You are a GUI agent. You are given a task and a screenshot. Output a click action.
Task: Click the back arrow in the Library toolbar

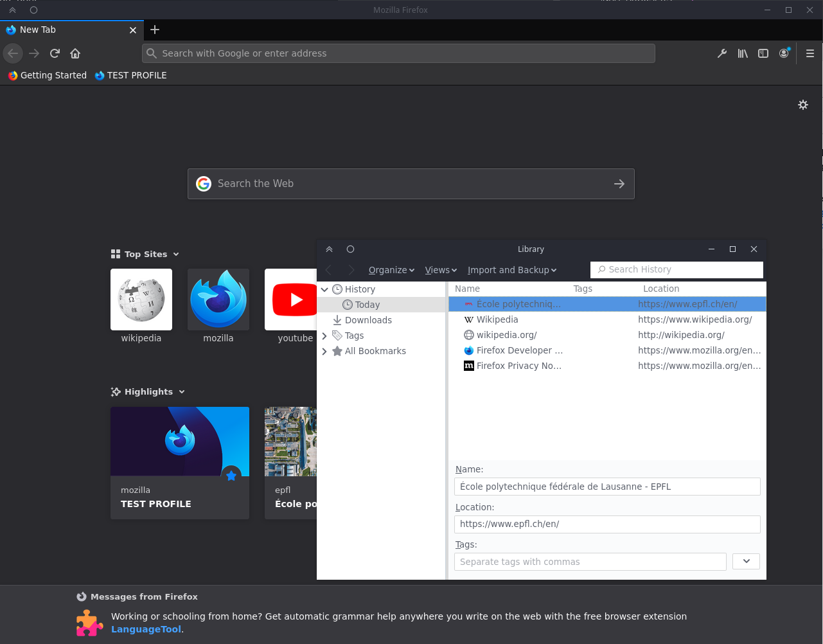329,270
